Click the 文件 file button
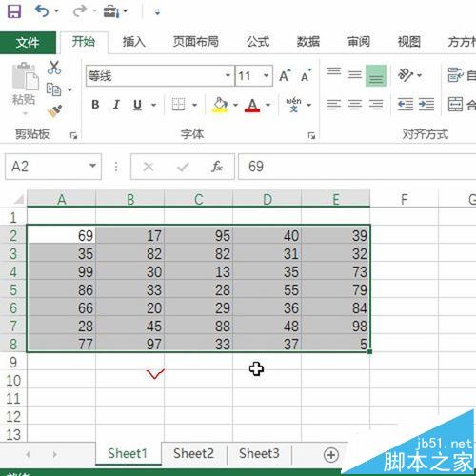The height and width of the screenshot is (476, 476). click(28, 42)
